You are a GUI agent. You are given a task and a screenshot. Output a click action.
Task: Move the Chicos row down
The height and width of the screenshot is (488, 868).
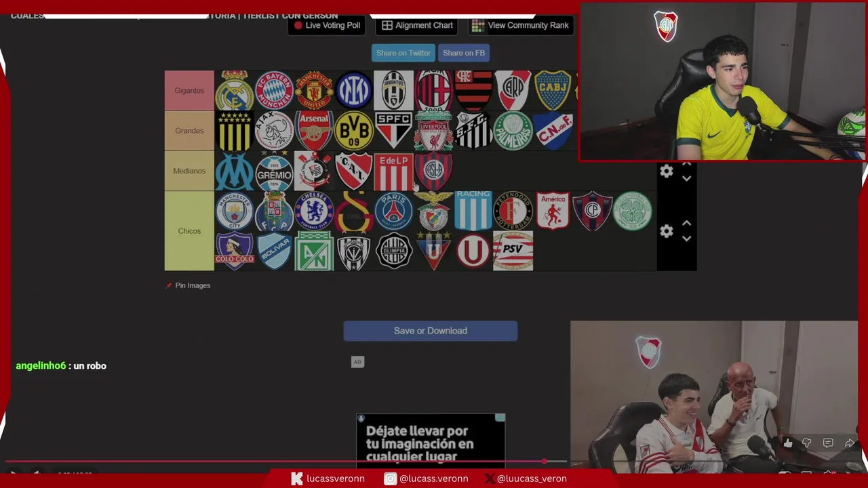click(686, 239)
